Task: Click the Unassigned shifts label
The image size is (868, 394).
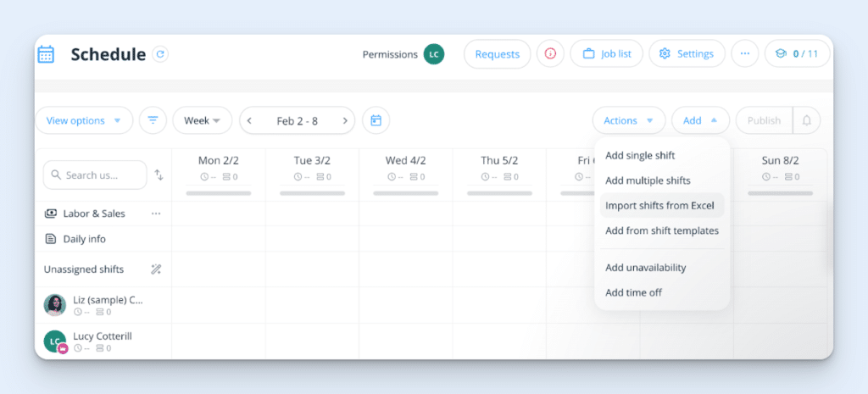Action: (84, 269)
